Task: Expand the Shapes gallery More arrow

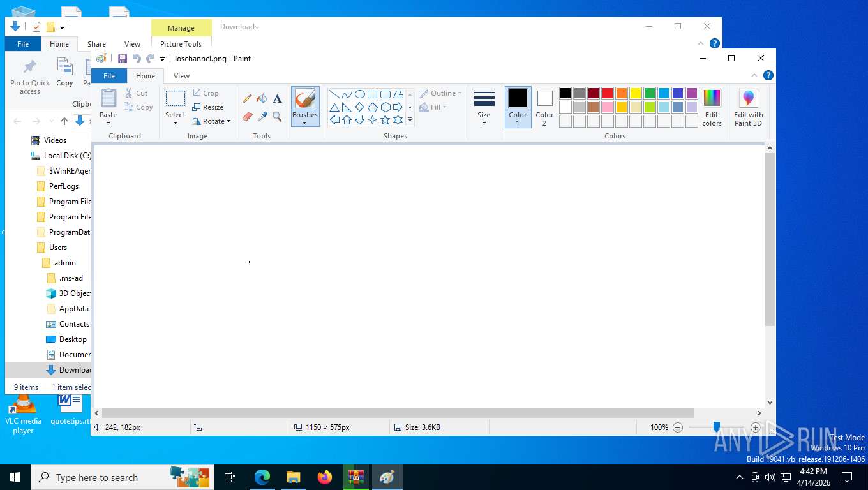Action: (410, 119)
